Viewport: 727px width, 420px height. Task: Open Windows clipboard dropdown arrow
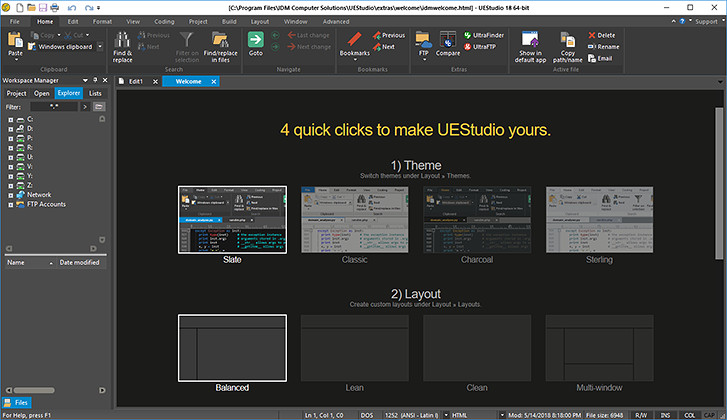coord(100,46)
